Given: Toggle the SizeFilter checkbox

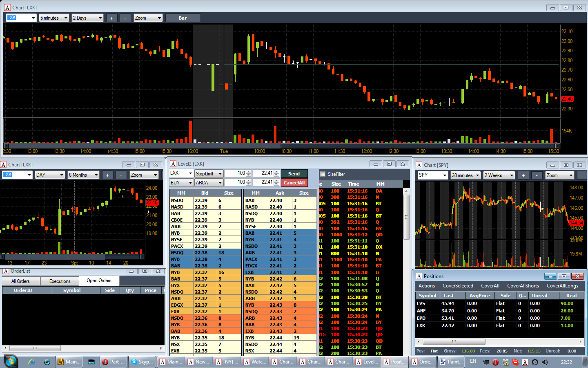Looking at the screenshot, I should (x=323, y=174).
